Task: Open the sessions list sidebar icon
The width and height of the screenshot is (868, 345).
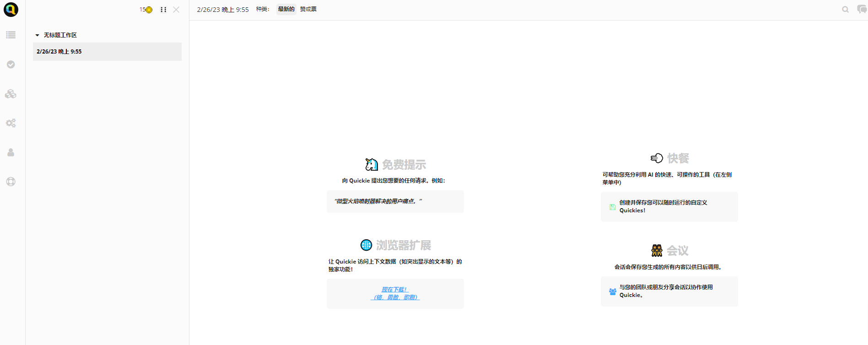Action: point(11,35)
